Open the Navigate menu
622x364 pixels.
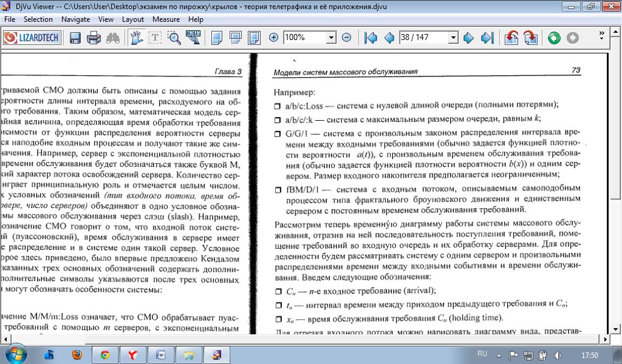point(76,19)
